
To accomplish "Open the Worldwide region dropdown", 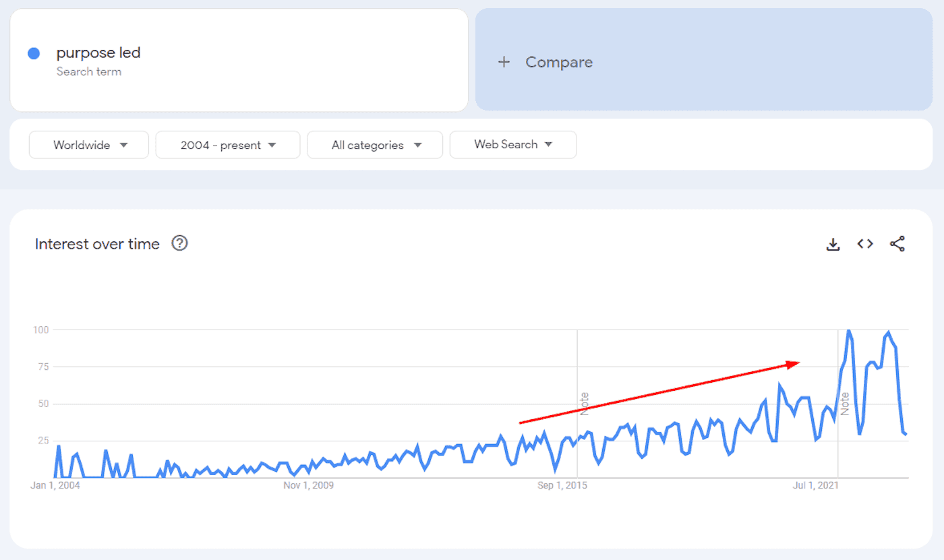I will 89,145.
